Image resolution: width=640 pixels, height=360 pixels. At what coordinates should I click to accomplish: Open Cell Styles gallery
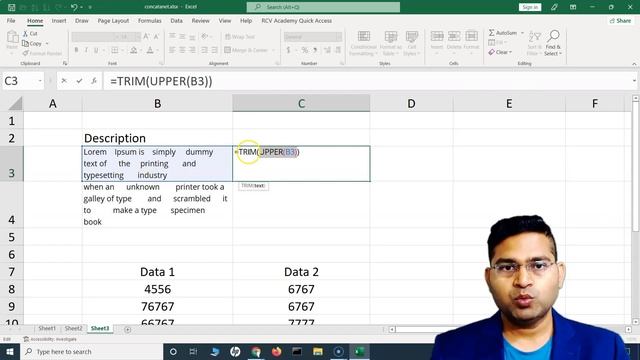pos(412,43)
